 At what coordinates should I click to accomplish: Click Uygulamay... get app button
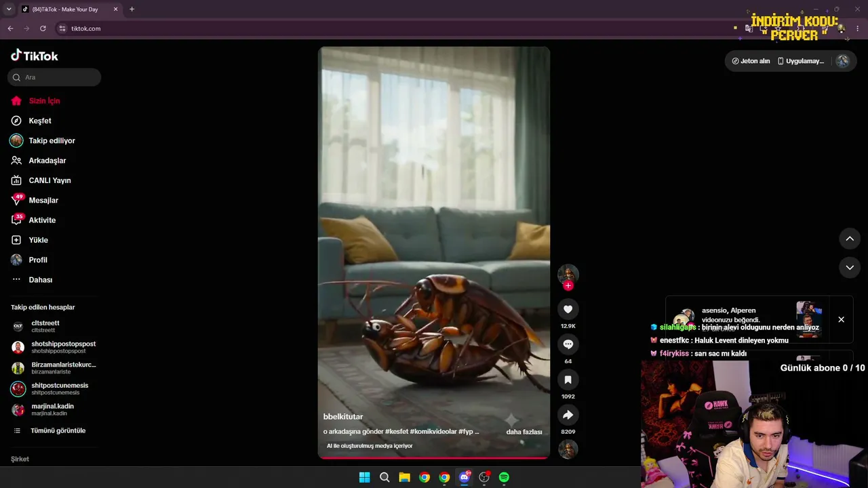point(801,61)
